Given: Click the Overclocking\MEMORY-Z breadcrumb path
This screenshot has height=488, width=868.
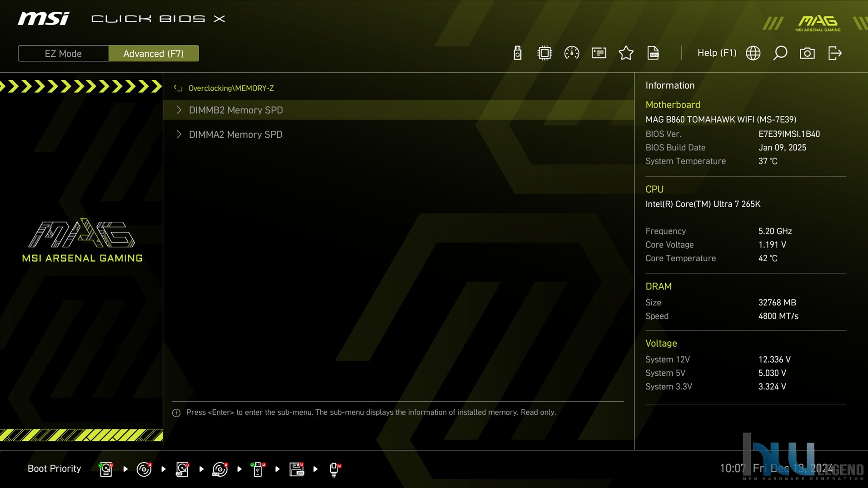Looking at the screenshot, I should 231,88.
